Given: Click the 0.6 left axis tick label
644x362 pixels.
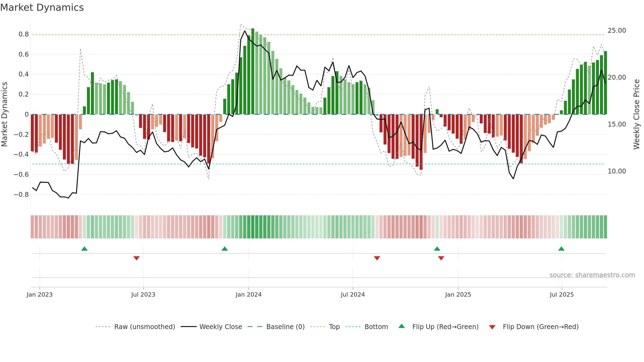Looking at the screenshot, I should click(x=24, y=54).
